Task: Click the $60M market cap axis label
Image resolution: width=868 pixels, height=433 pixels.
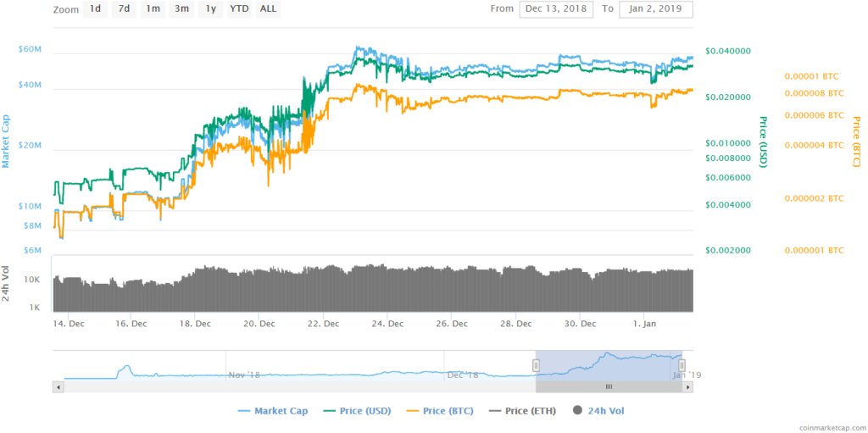Action: (30, 49)
